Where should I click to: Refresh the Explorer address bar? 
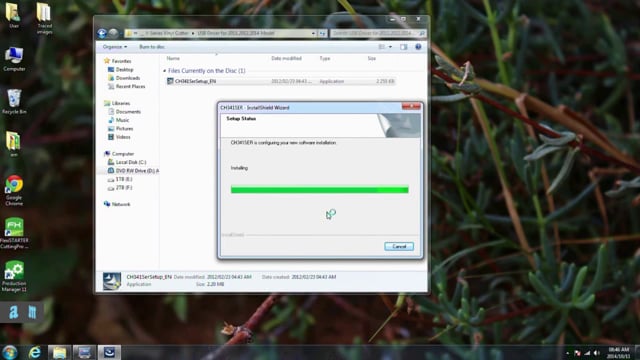click(322, 33)
